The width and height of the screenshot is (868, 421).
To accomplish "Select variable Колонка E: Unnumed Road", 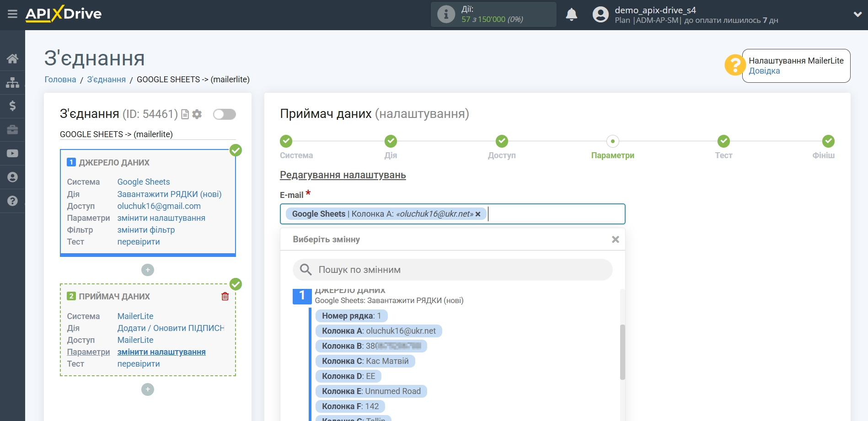I will 371,391.
